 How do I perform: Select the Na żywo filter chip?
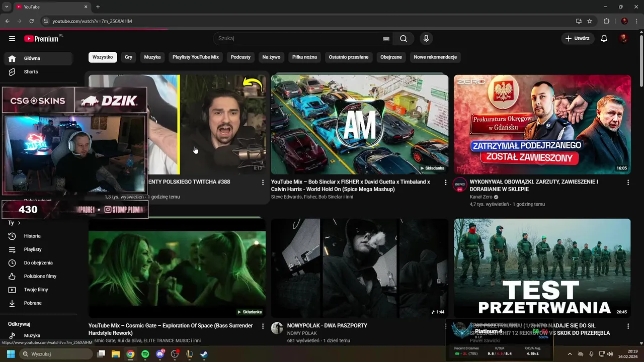[x=271, y=57]
